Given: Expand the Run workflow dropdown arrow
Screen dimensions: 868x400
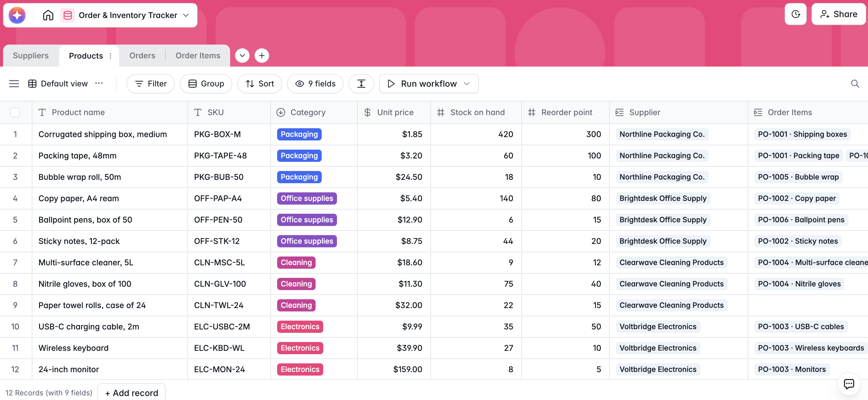Looking at the screenshot, I should pyautogui.click(x=467, y=84).
